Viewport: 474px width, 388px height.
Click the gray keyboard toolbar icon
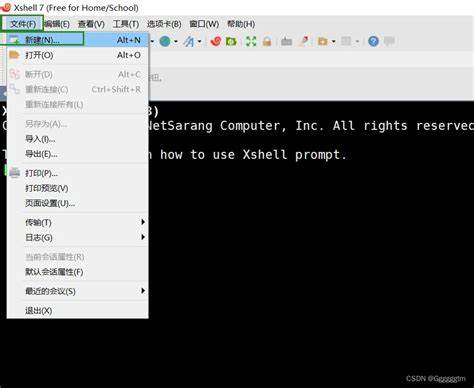click(286, 41)
